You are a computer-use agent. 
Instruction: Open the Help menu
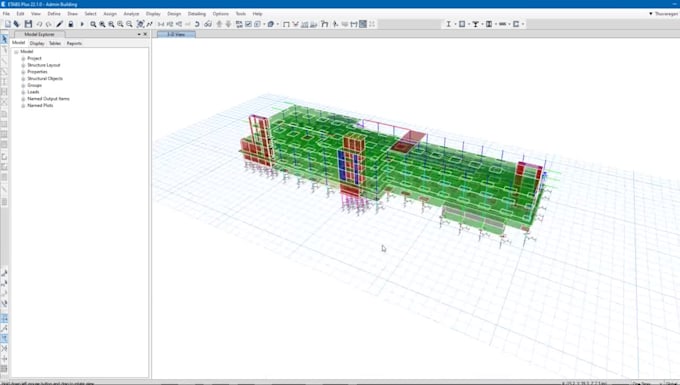click(257, 14)
